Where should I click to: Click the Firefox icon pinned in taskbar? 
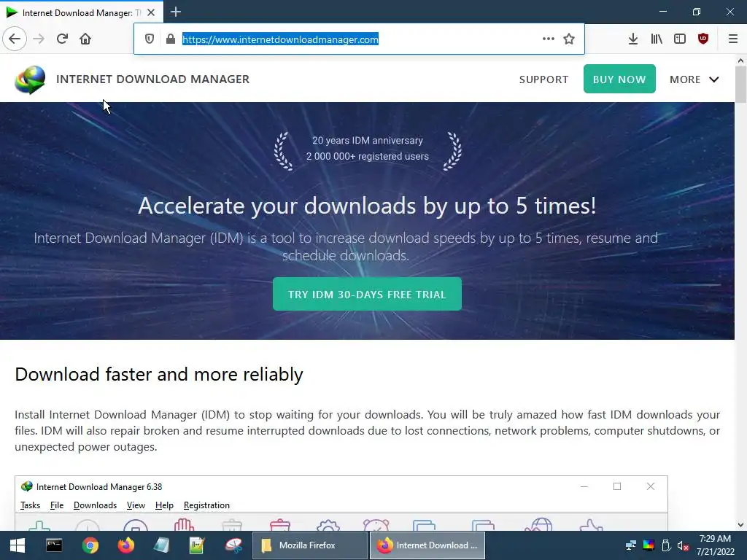tap(125, 545)
